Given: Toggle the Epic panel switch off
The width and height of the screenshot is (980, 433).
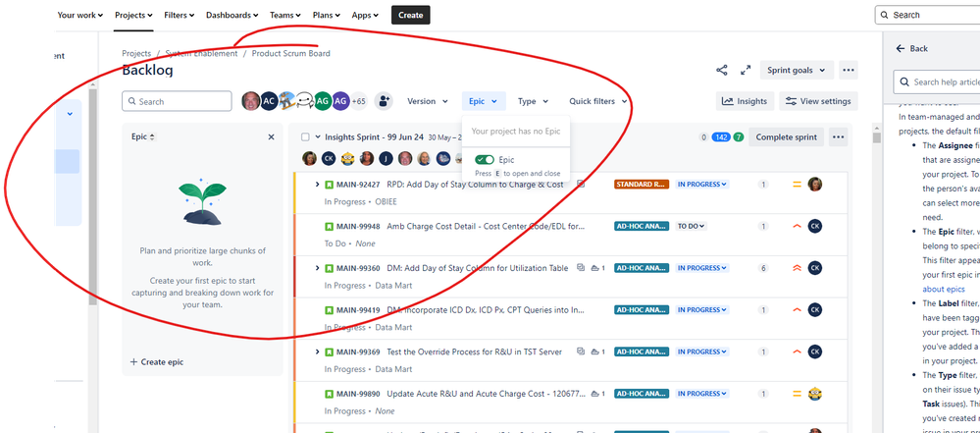Looking at the screenshot, I should (x=485, y=160).
